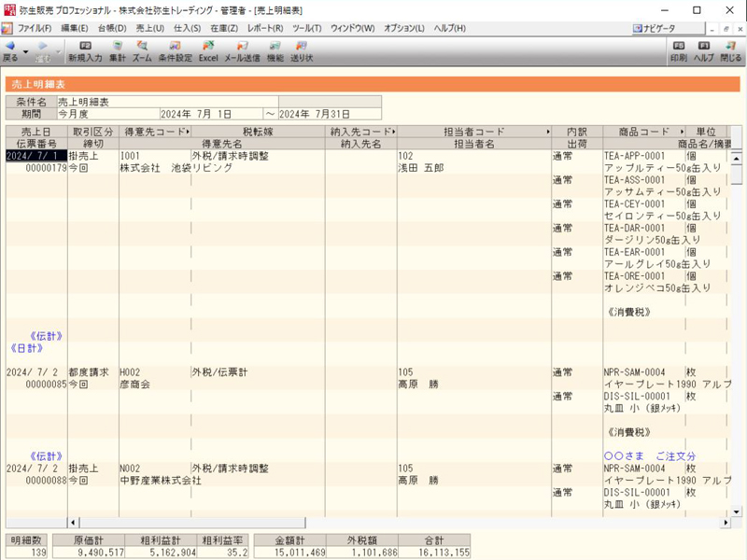Open the ツール(T) menu
Screen dimensions: 747x560
pos(307,29)
